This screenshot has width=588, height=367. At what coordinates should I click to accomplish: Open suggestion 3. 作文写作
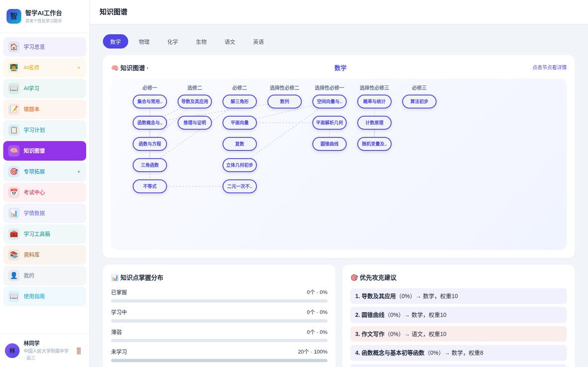click(x=458, y=334)
